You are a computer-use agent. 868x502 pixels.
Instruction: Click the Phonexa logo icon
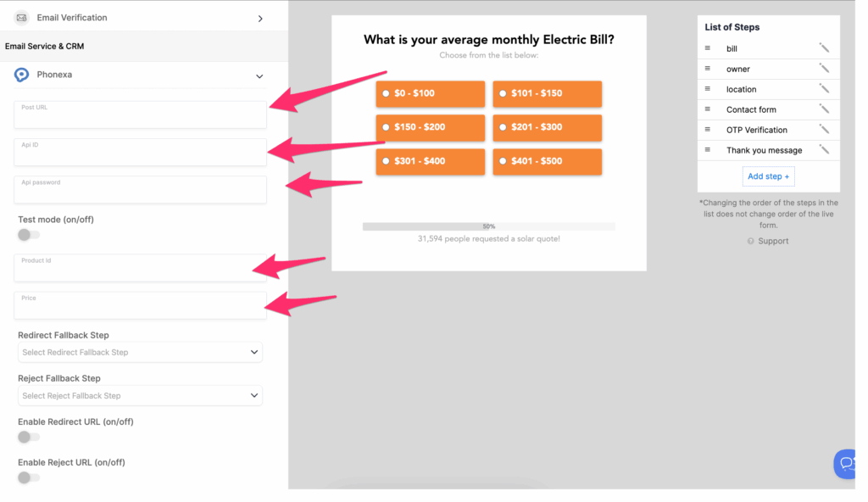[x=22, y=75]
